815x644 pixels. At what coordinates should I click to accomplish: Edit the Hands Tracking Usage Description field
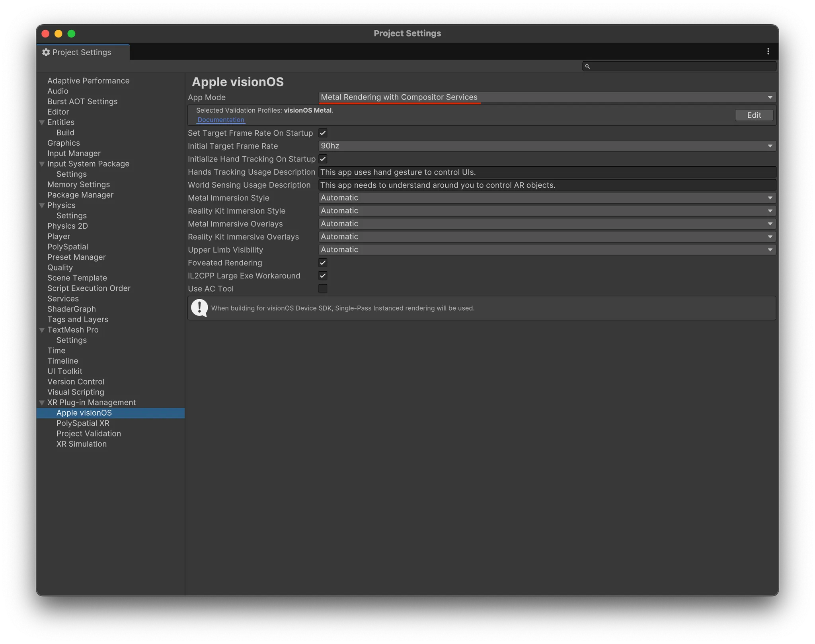547,172
